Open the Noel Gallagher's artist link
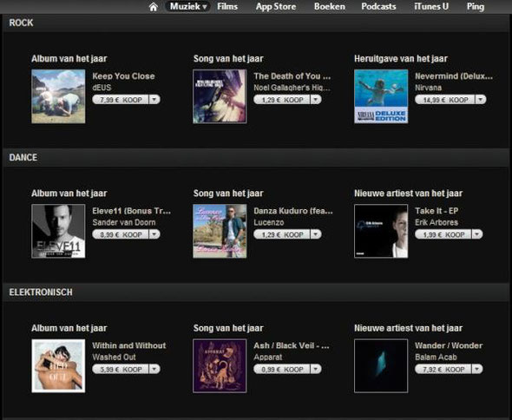The height and width of the screenshot is (420, 512). (x=292, y=88)
